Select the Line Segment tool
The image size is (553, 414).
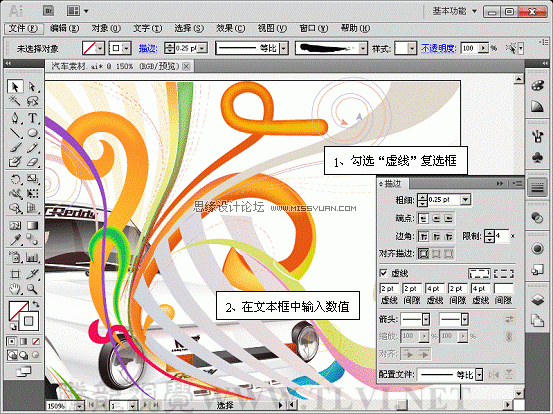15,133
